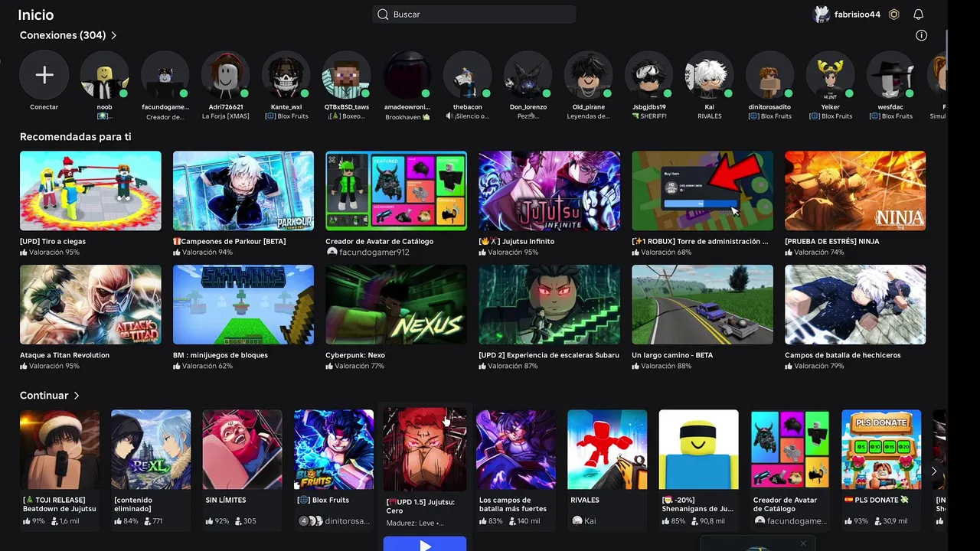Open Kai friend avatar
The height and width of the screenshot is (551, 980).
tap(710, 75)
